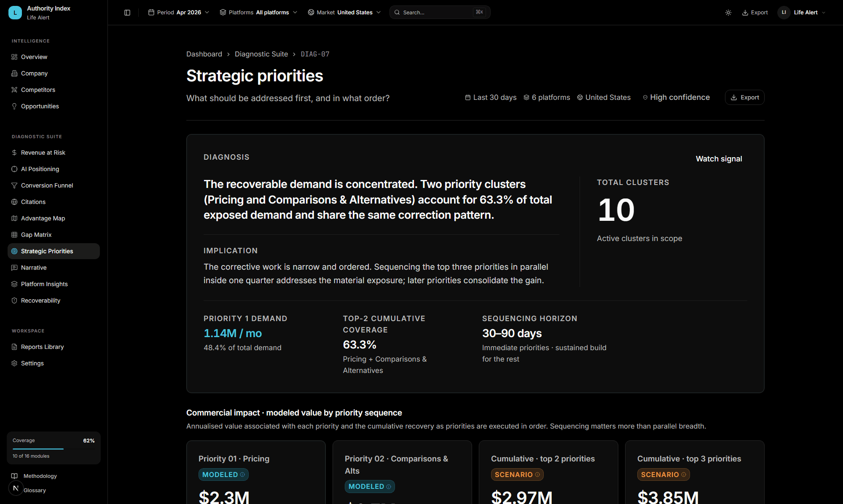Open the Market United States dropdown
843x504 pixels.
click(344, 13)
